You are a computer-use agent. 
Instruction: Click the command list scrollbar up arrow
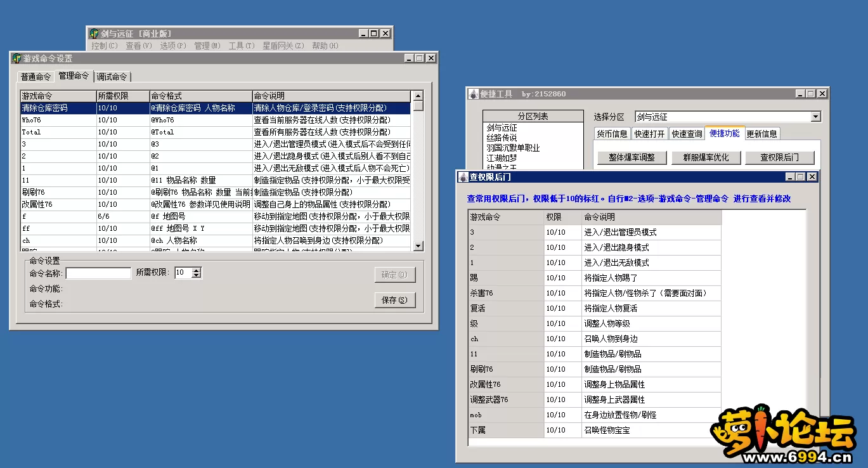tap(418, 96)
